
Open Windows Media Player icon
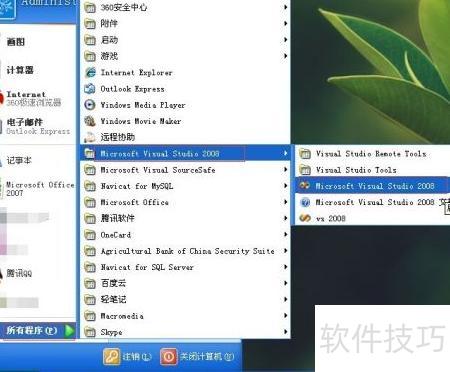coord(90,105)
